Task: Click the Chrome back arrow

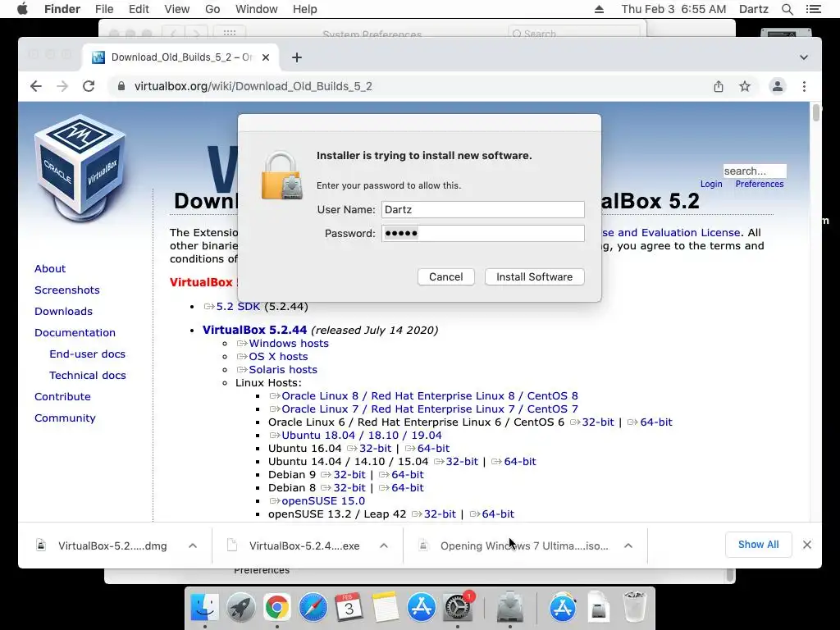Action: click(x=36, y=86)
